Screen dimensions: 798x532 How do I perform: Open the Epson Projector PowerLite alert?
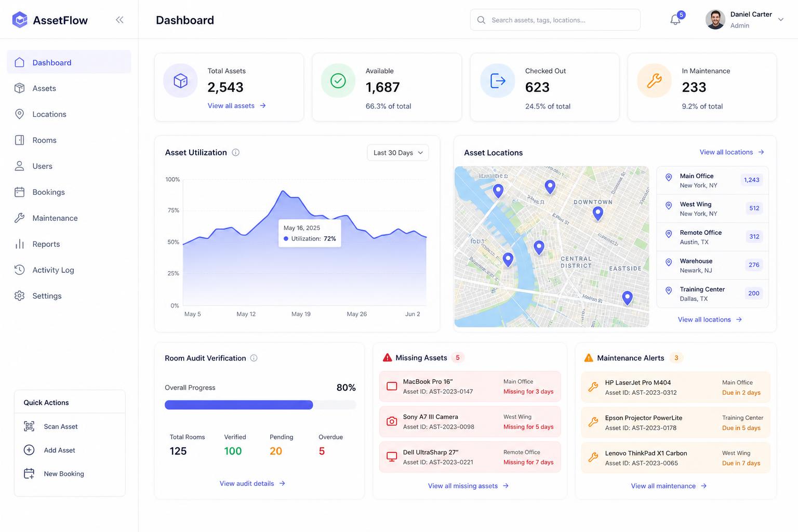tap(675, 422)
